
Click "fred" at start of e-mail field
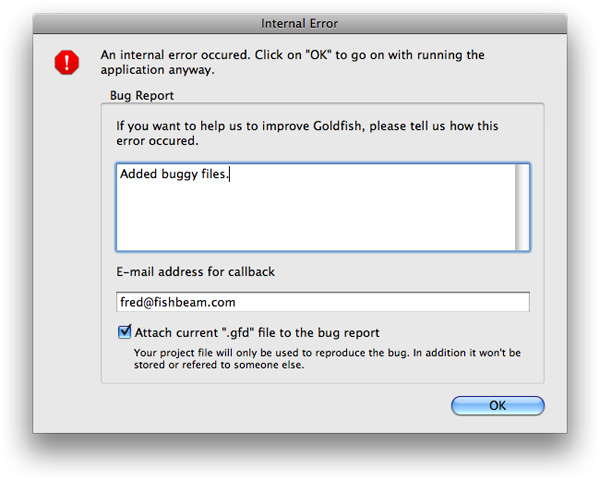131,302
